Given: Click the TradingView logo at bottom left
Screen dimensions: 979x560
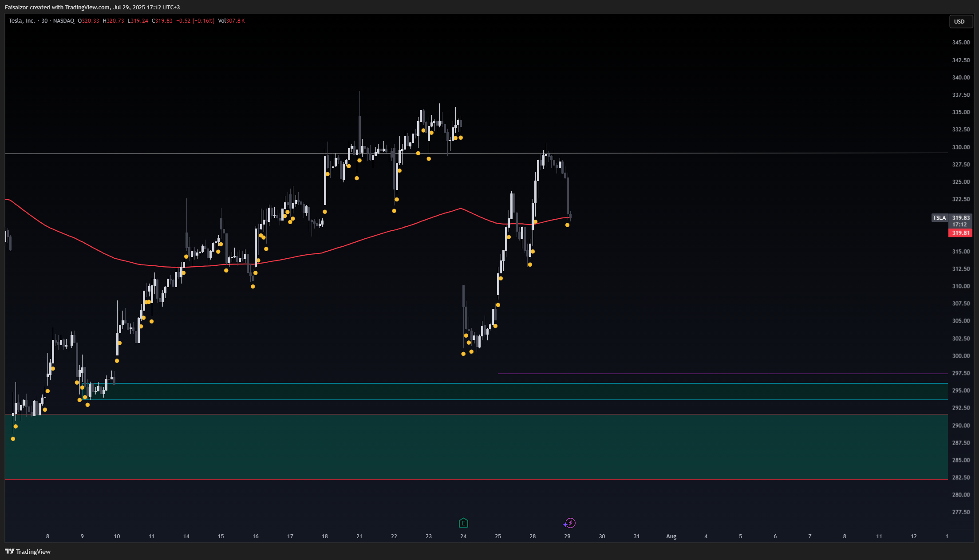Looking at the screenshot, I should [28, 552].
